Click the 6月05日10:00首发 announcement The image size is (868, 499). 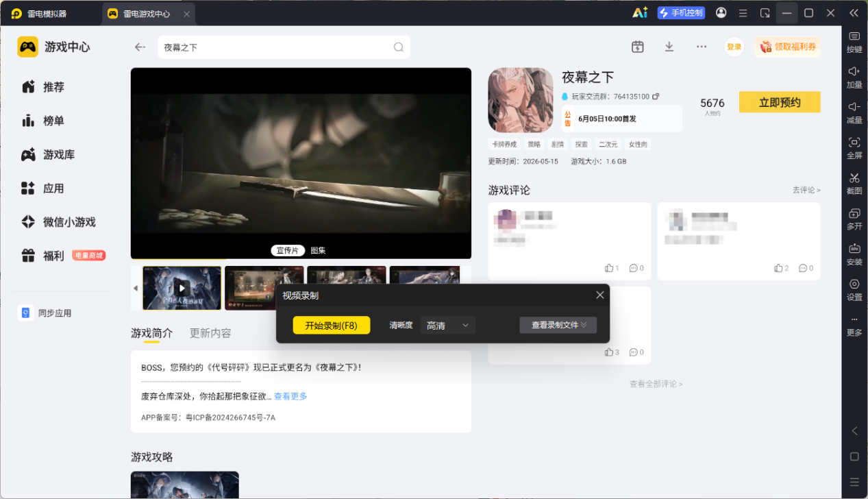(622, 119)
